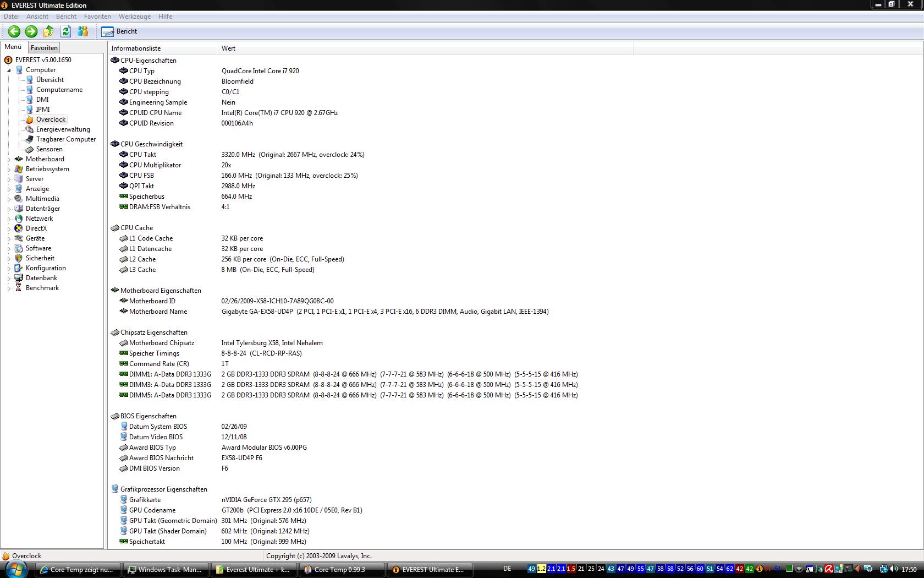The height and width of the screenshot is (578, 924).
Task: Click the Informationsliste column header
Action: pyautogui.click(x=163, y=48)
